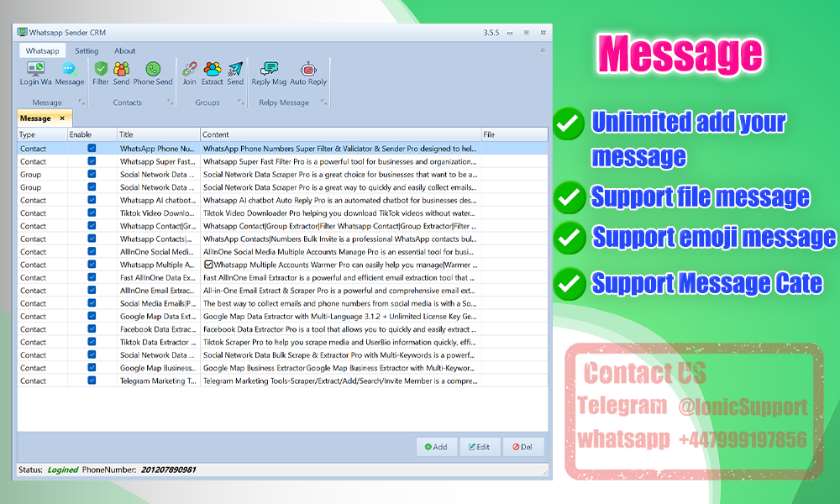Select 'Fast AllInOne Data Ex...' title
840x504 pixels.
(x=159, y=277)
